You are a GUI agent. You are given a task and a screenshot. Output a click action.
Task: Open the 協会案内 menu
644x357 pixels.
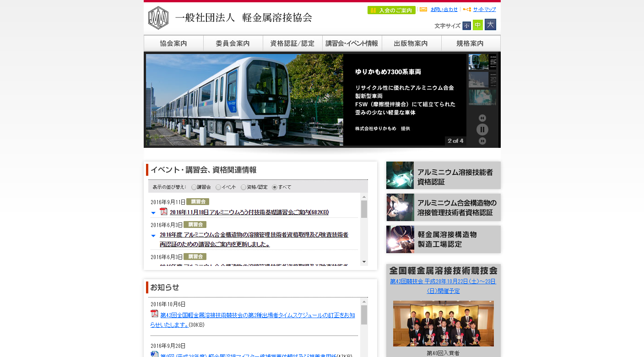(173, 43)
